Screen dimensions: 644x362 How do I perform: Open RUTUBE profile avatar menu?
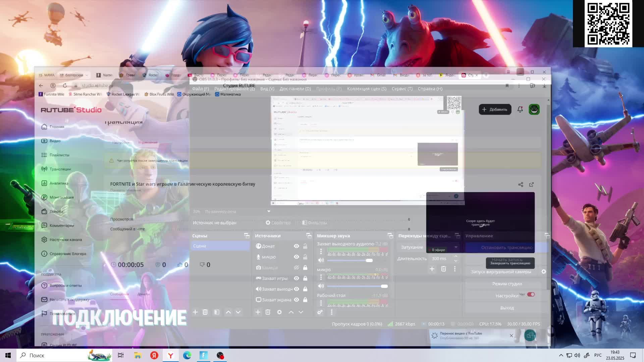(534, 109)
